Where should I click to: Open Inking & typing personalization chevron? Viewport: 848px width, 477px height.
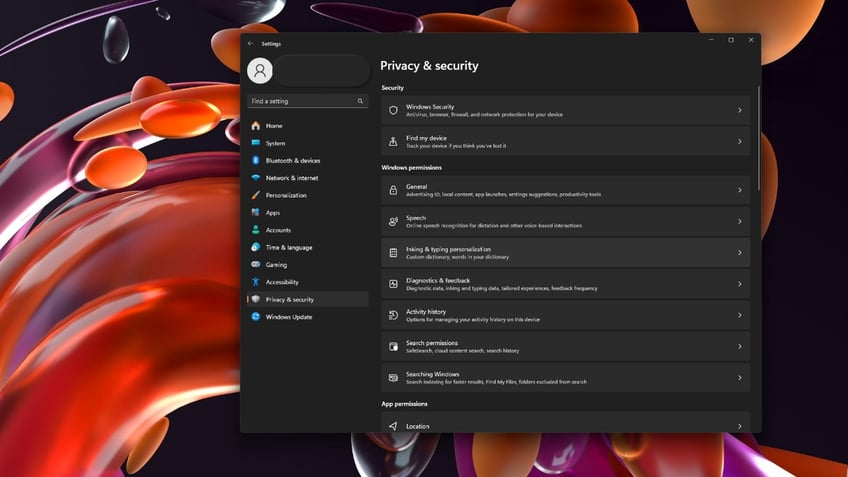(740, 253)
